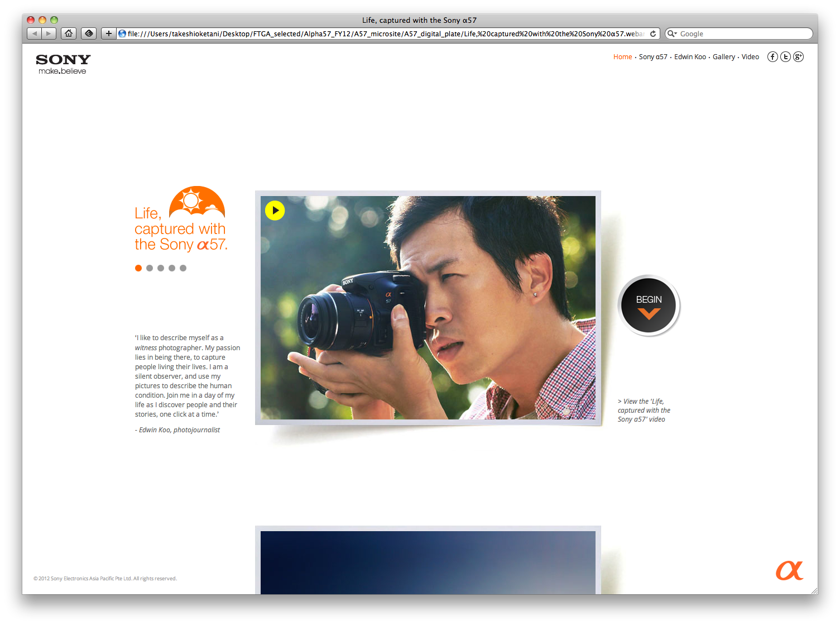Click the window resize grip corner
The width and height of the screenshot is (840, 625).
point(814,590)
